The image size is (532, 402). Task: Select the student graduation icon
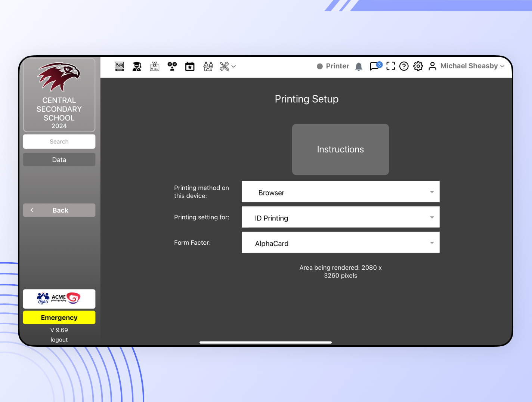point(137,66)
